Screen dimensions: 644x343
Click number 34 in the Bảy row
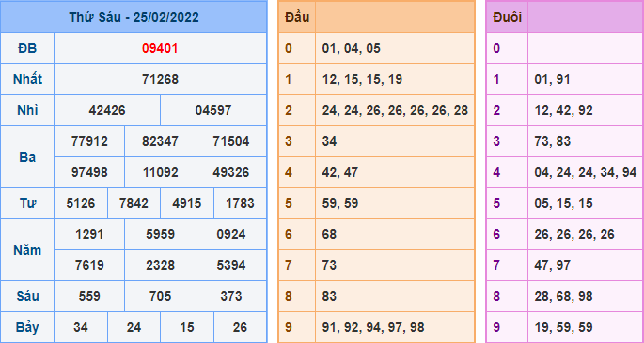[x=81, y=327]
